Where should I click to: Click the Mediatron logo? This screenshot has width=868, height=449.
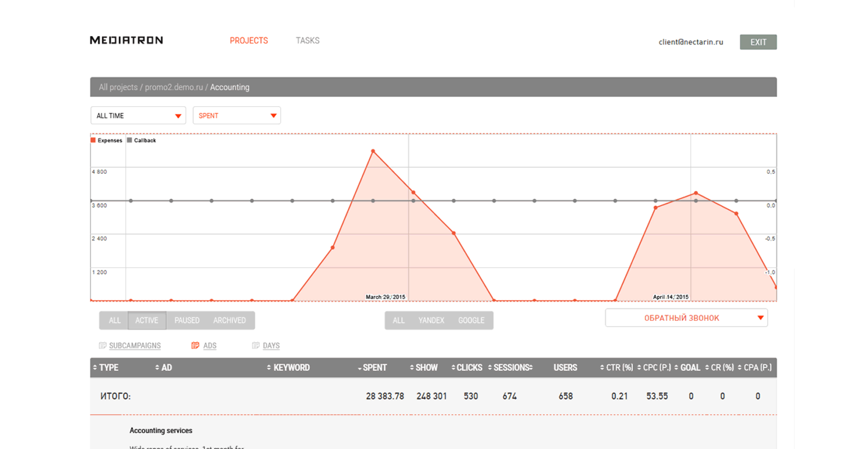(126, 40)
